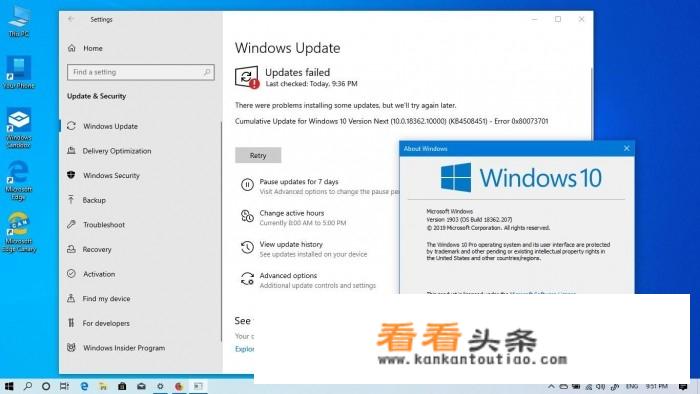Click the error text 'Error 0x80073701'
Viewport: 700px width, 394px height.
[521, 121]
